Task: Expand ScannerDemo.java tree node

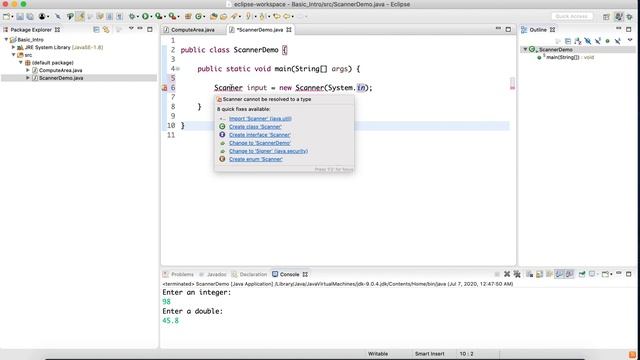Action: (28, 78)
